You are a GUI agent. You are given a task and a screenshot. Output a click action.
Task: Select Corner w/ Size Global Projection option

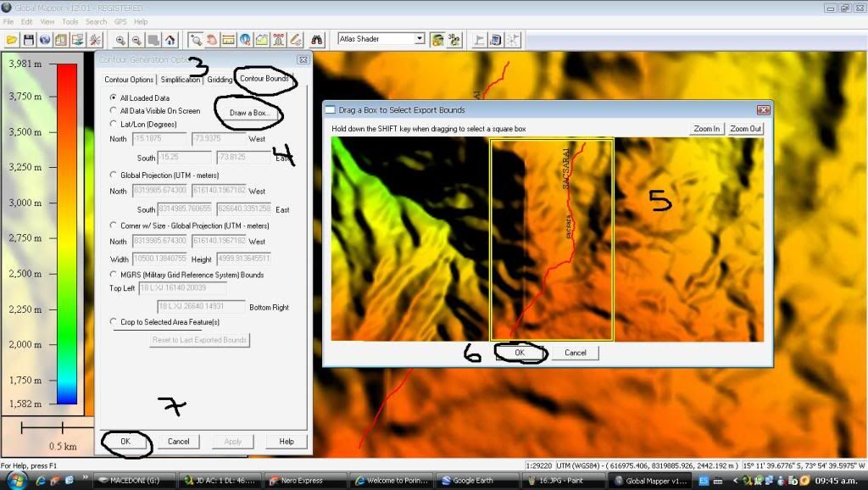[x=113, y=226]
